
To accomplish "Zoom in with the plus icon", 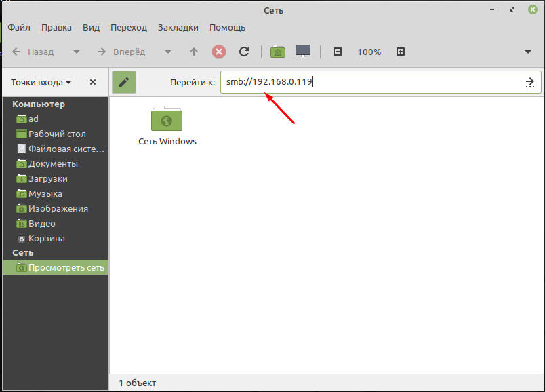I will click(x=401, y=52).
